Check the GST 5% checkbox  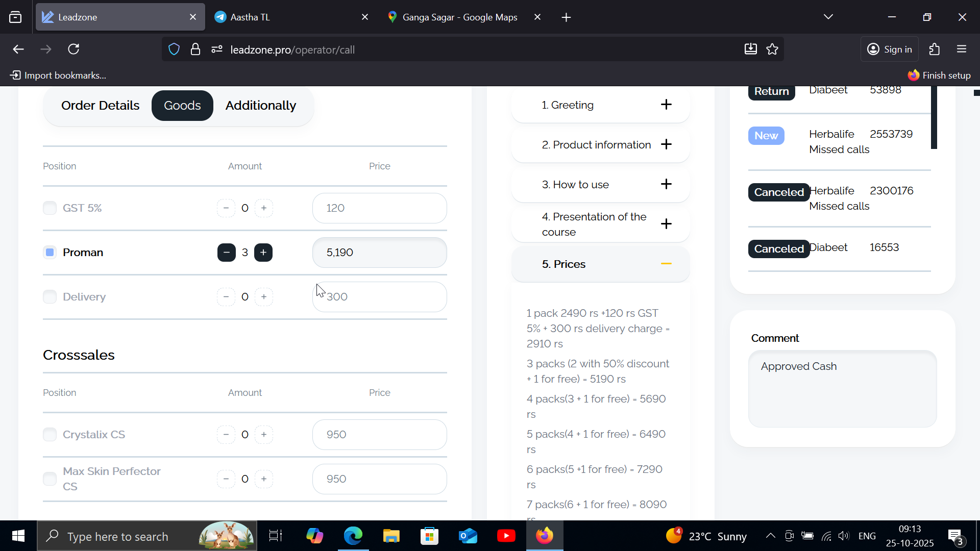(x=50, y=208)
